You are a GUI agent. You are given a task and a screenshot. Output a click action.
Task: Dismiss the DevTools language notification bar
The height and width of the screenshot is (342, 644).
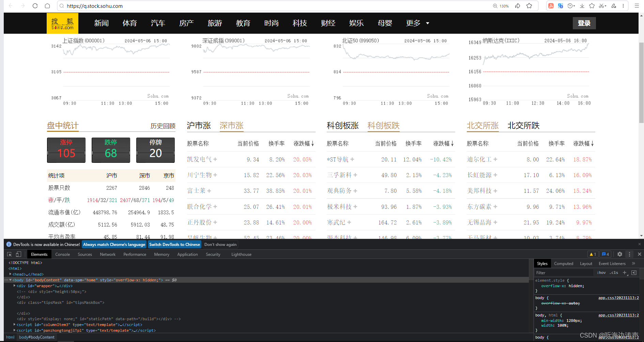(640, 244)
